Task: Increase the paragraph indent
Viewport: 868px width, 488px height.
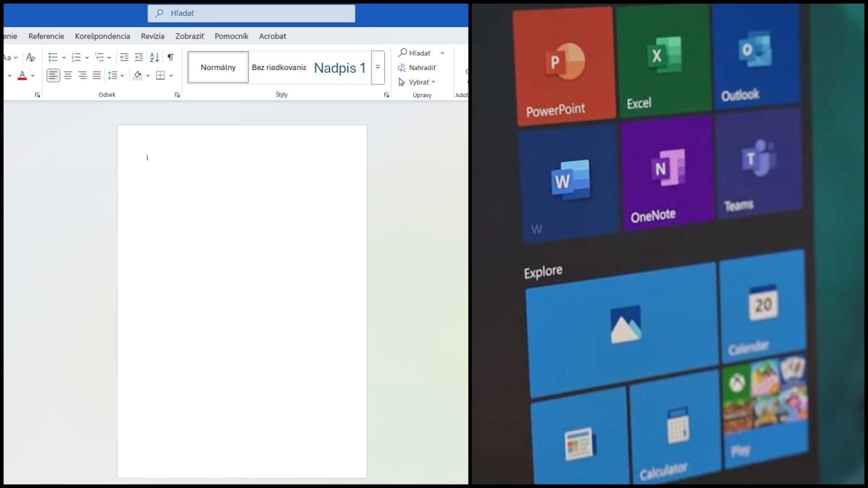Action: [x=138, y=57]
